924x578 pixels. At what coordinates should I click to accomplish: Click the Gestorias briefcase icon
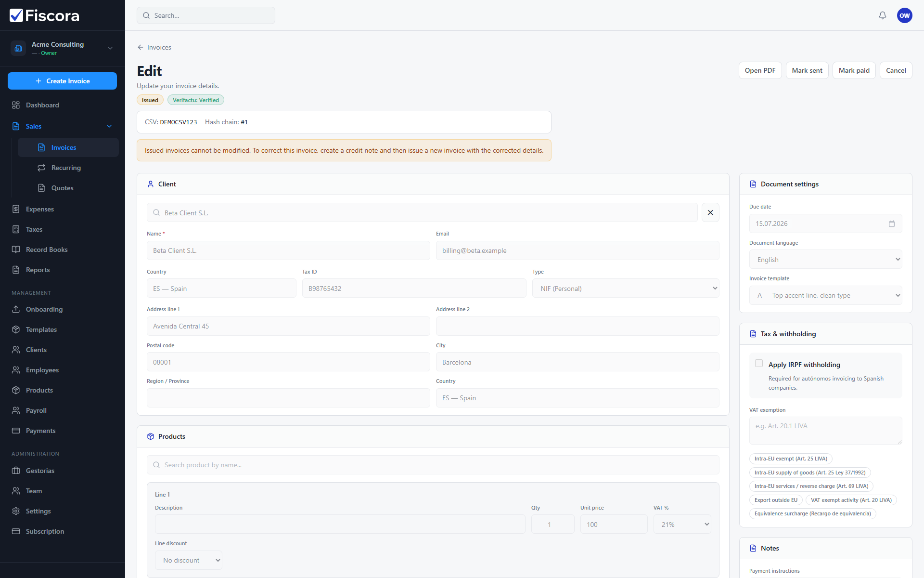(x=16, y=471)
